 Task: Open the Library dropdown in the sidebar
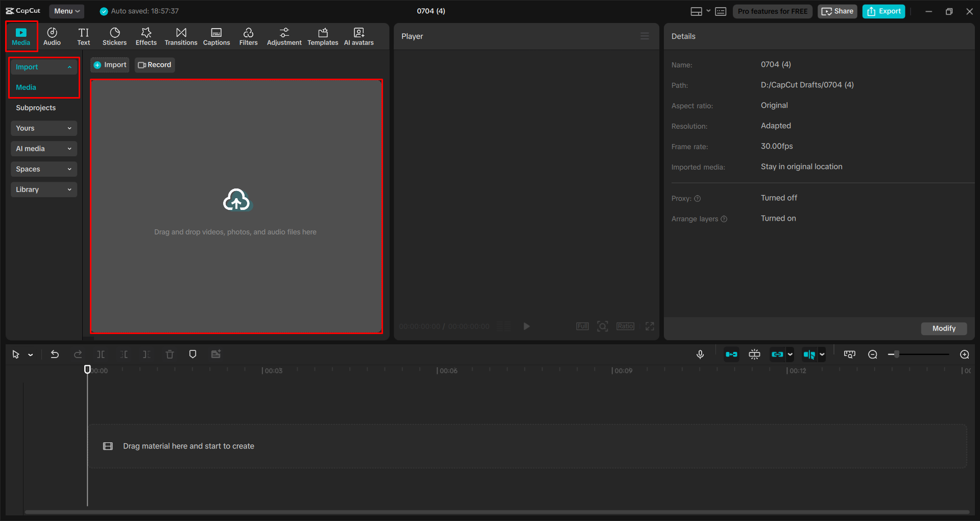(43, 190)
